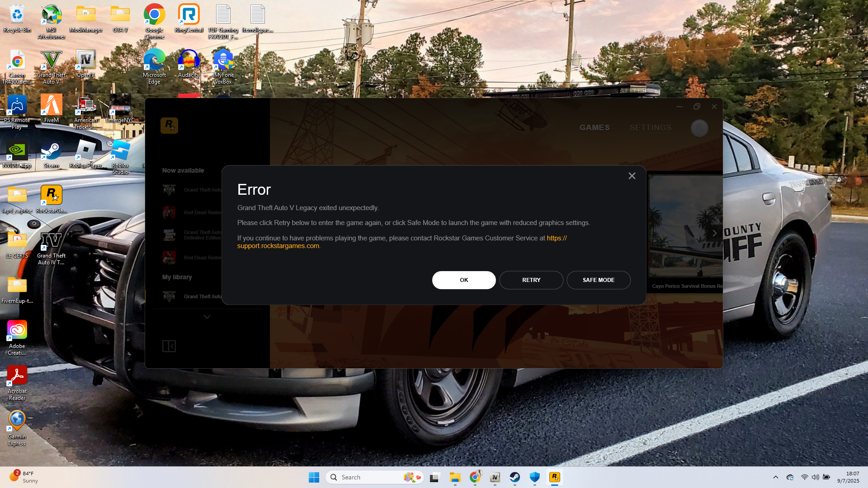Launch game in SAFE MODE

point(598,280)
